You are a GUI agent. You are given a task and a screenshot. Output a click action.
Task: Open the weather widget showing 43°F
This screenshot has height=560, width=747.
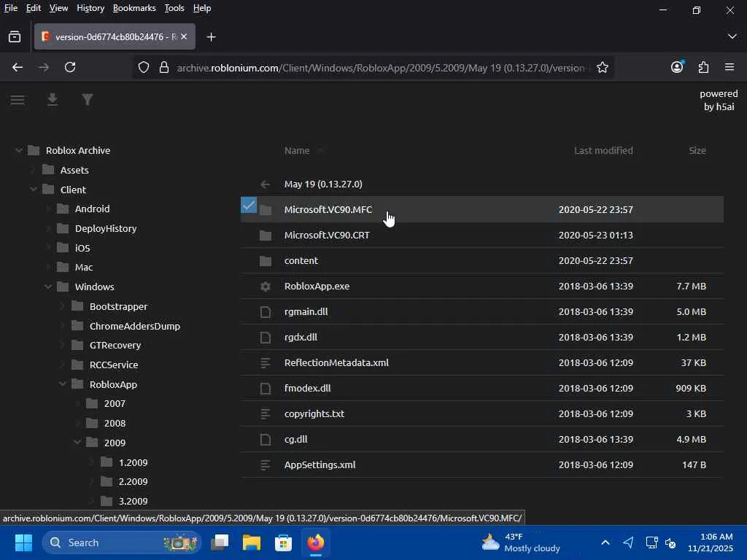pos(520,542)
